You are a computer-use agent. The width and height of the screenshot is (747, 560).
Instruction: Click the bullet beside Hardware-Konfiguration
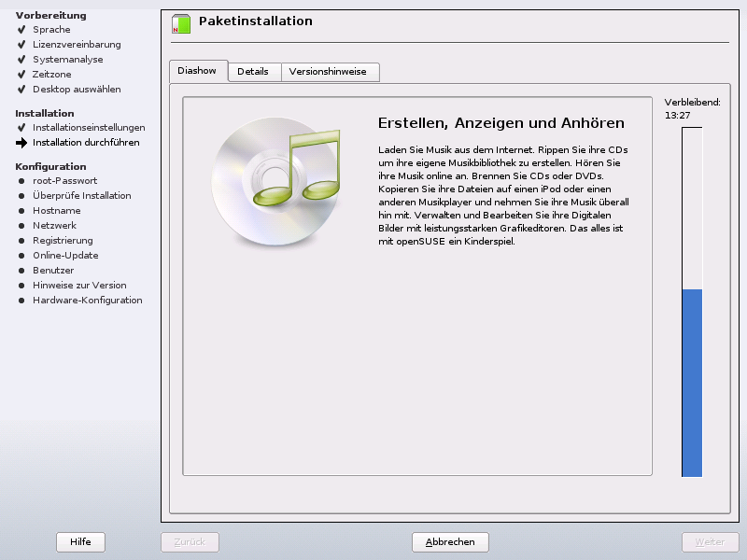pos(21,300)
